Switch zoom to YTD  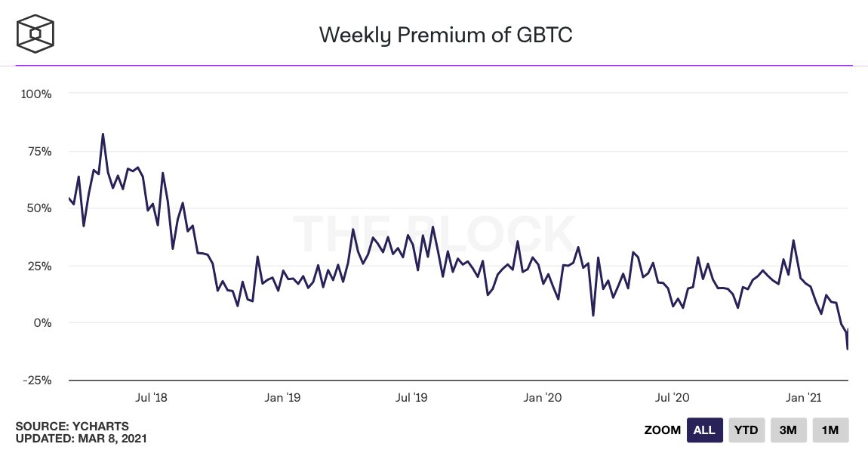[746, 430]
